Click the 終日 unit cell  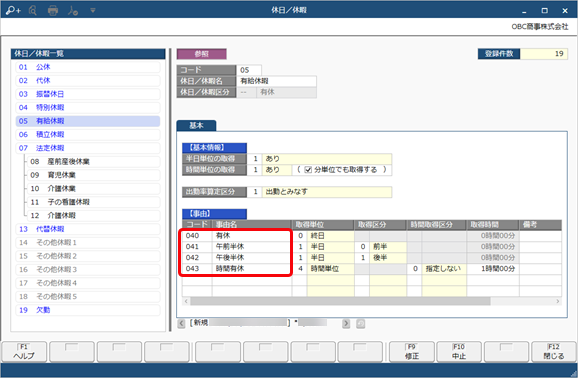pos(330,236)
